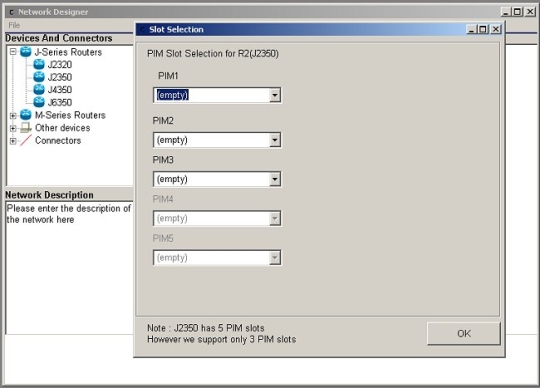Viewport: 540px width, 388px height.
Task: Expand the Other devices tree node
Action: pyautogui.click(x=13, y=128)
